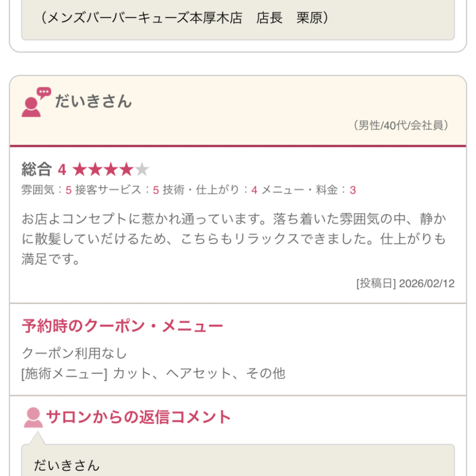Click the 接客サービス rating score
This screenshot has width=476, height=476.
tap(156, 190)
